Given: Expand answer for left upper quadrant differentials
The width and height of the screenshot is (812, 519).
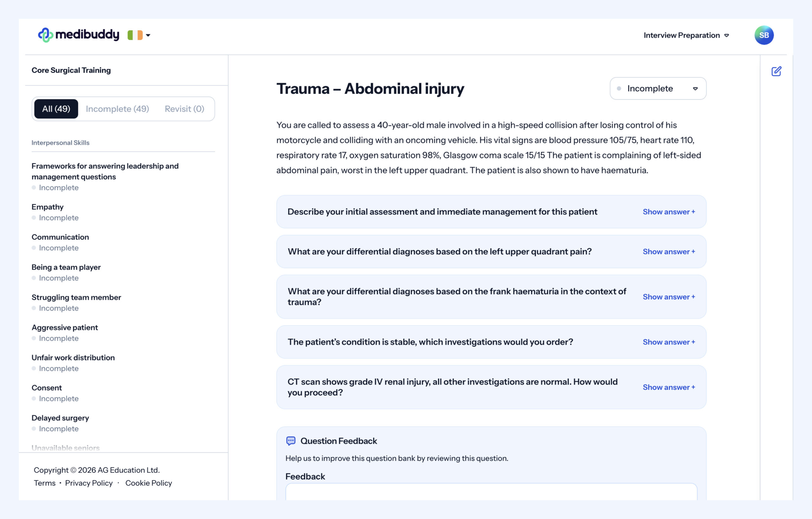Looking at the screenshot, I should [668, 251].
